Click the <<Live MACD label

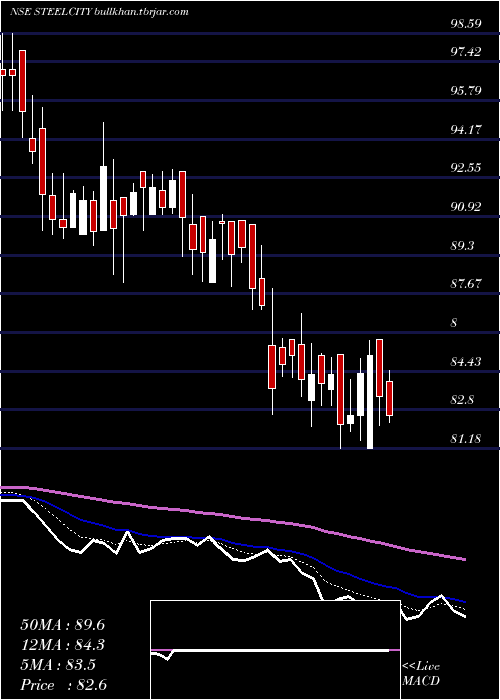click(421, 674)
